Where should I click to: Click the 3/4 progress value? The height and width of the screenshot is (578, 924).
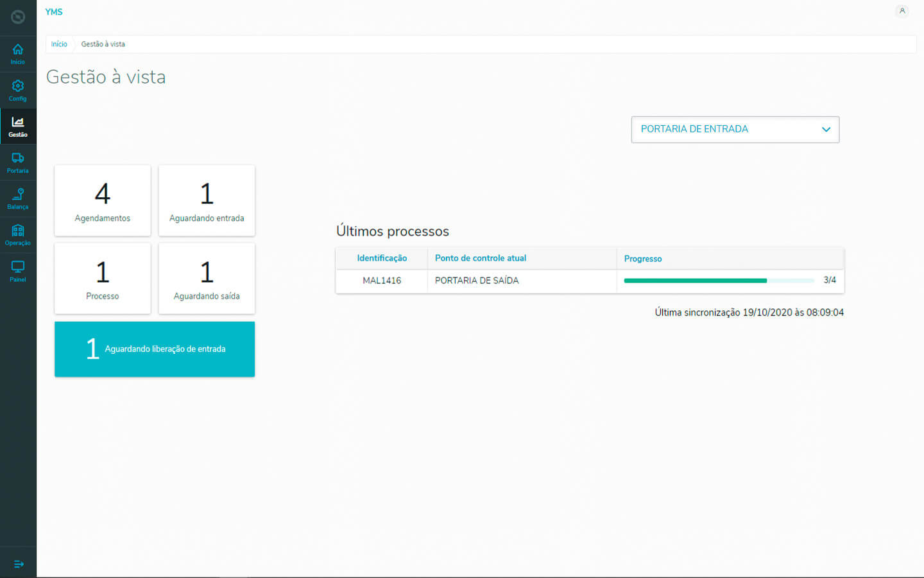(830, 280)
